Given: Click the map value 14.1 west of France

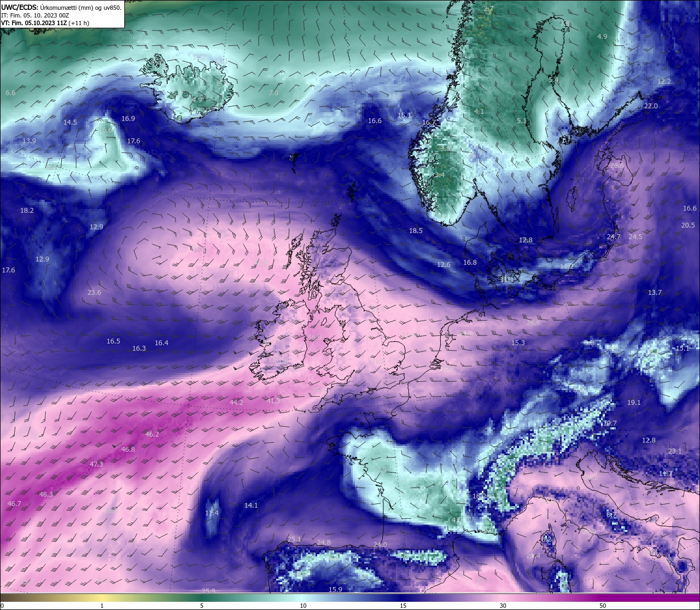Looking at the screenshot, I should [x=251, y=505].
